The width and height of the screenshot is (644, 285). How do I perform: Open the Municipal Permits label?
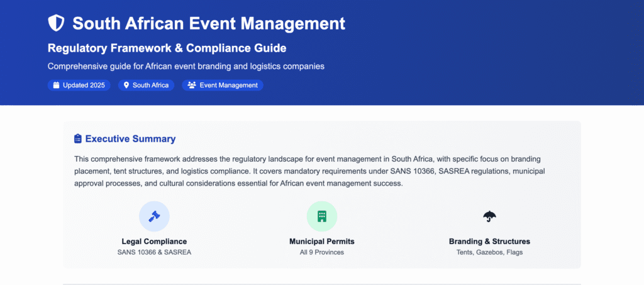pos(322,241)
